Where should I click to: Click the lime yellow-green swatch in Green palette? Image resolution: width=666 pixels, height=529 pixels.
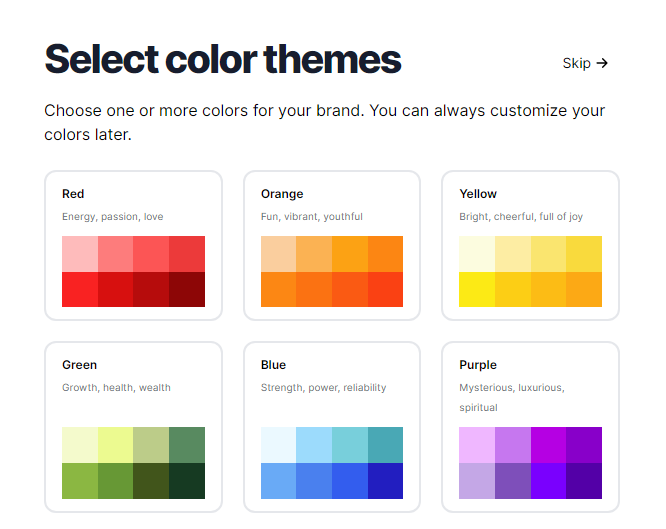click(x=115, y=445)
